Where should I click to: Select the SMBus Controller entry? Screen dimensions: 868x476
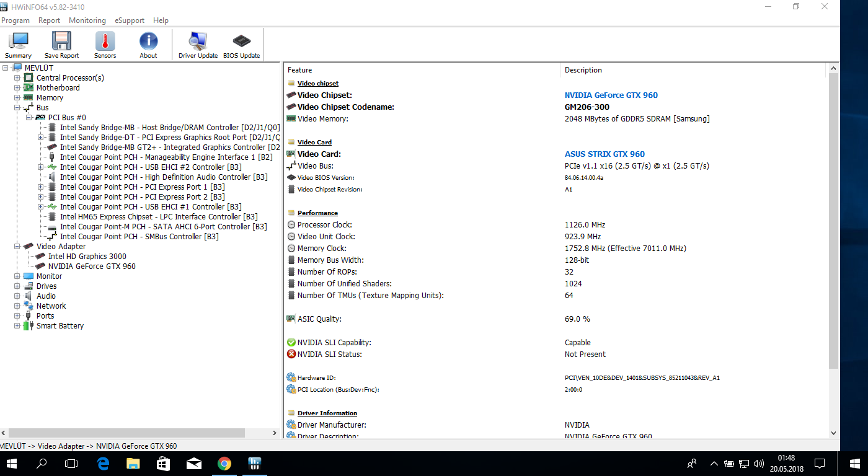click(x=139, y=236)
